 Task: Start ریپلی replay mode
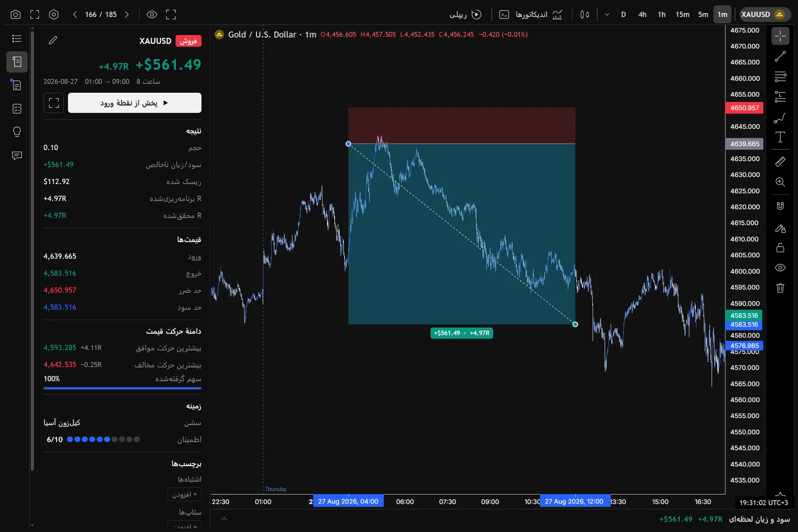point(466,14)
